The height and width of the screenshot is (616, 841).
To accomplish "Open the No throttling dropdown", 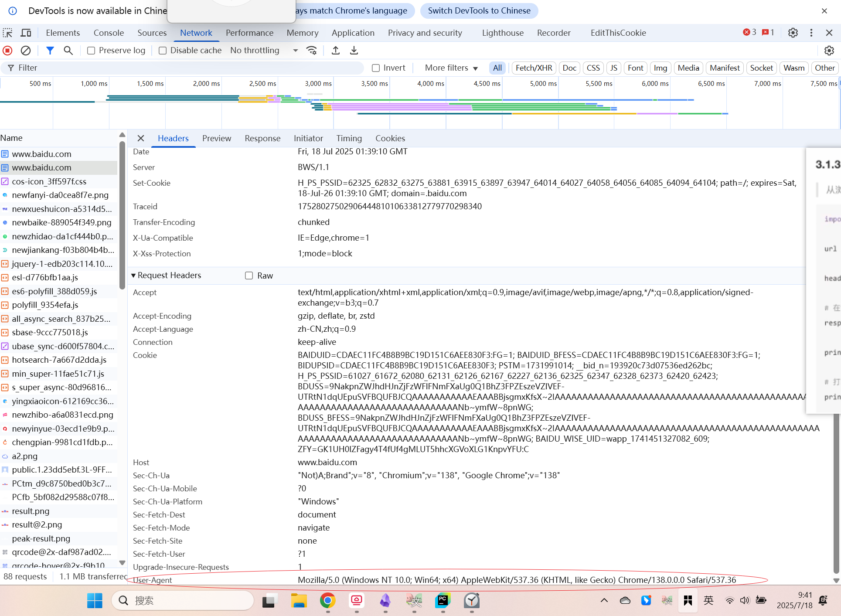I will click(264, 51).
